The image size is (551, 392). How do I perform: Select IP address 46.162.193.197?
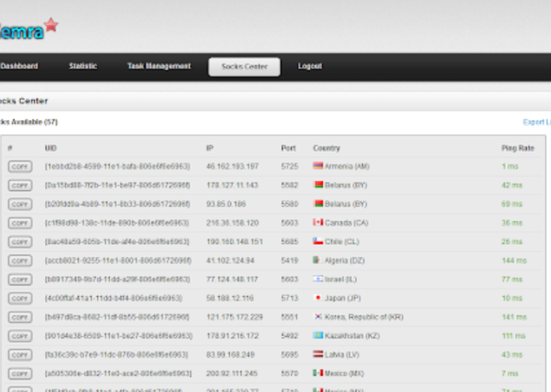[232, 166]
